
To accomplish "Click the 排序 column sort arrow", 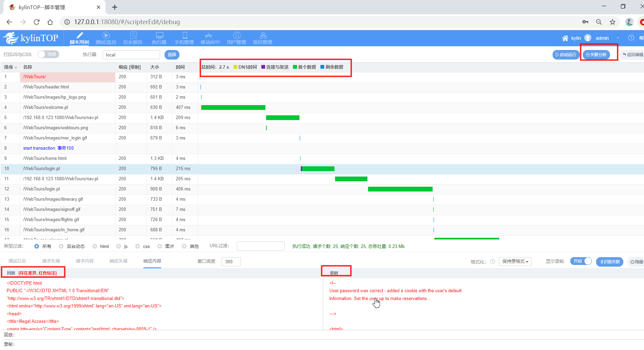I will [16, 67].
